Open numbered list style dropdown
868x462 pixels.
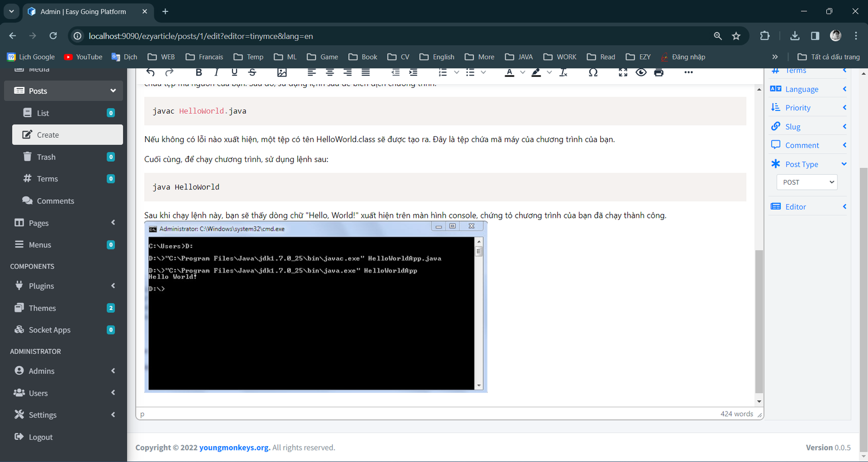(x=456, y=72)
